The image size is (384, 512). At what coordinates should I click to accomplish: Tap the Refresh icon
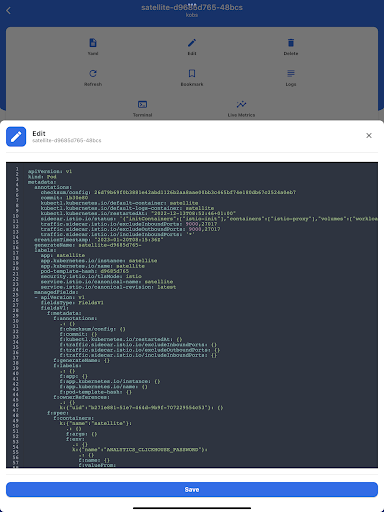[x=93, y=73]
